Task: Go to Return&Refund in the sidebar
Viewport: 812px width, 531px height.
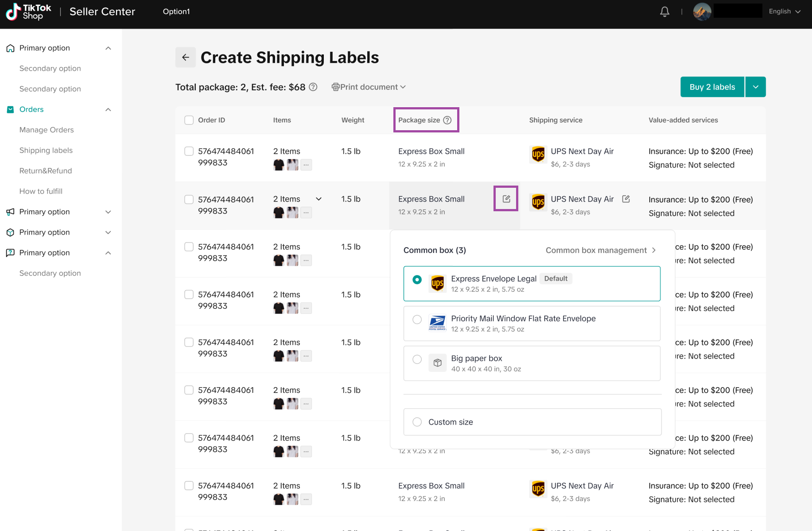Action: 46,171
